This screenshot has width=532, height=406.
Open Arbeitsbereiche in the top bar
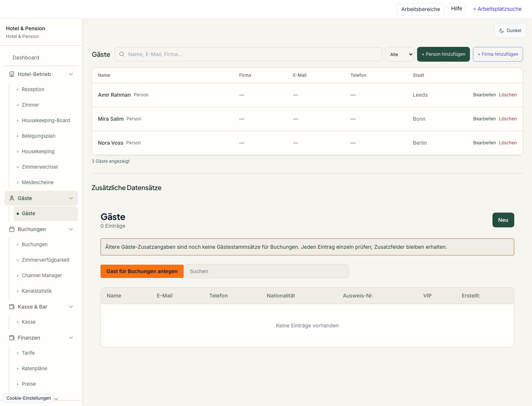tap(420, 9)
